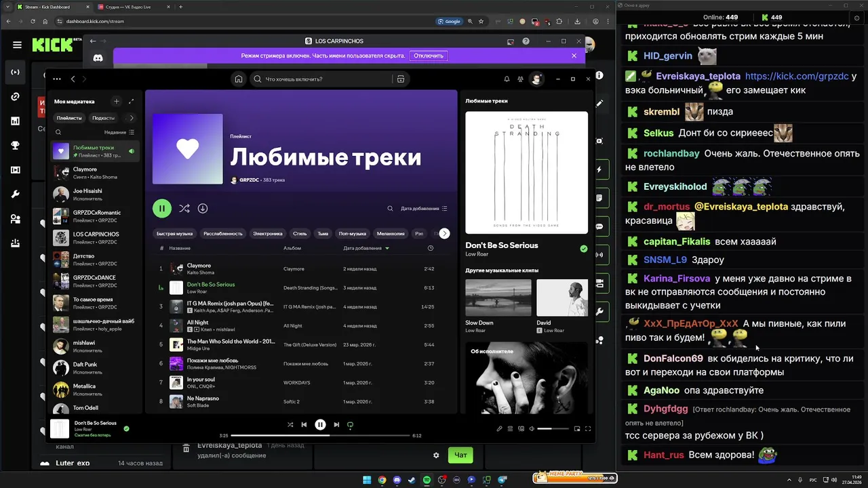This screenshot has width=868, height=488.
Task: Adjust the Spotify volume slider
Action: click(x=553, y=429)
